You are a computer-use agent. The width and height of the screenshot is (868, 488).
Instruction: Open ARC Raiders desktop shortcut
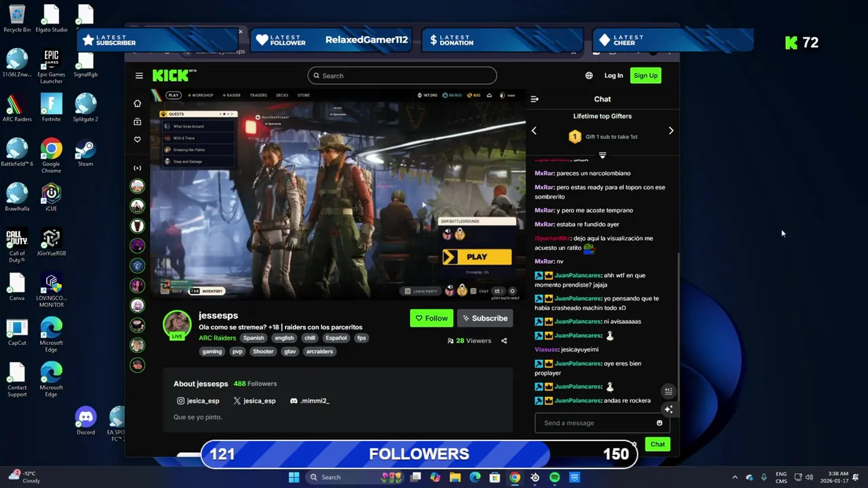click(x=17, y=108)
